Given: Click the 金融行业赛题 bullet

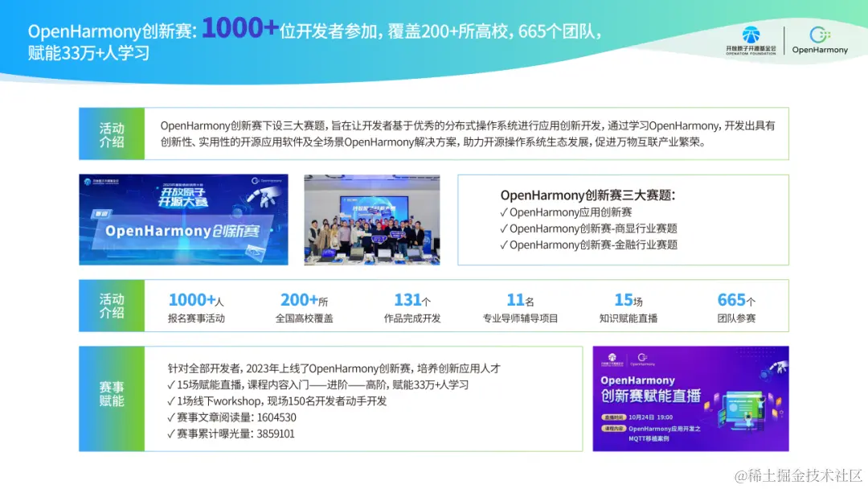Looking at the screenshot, I should coord(588,244).
